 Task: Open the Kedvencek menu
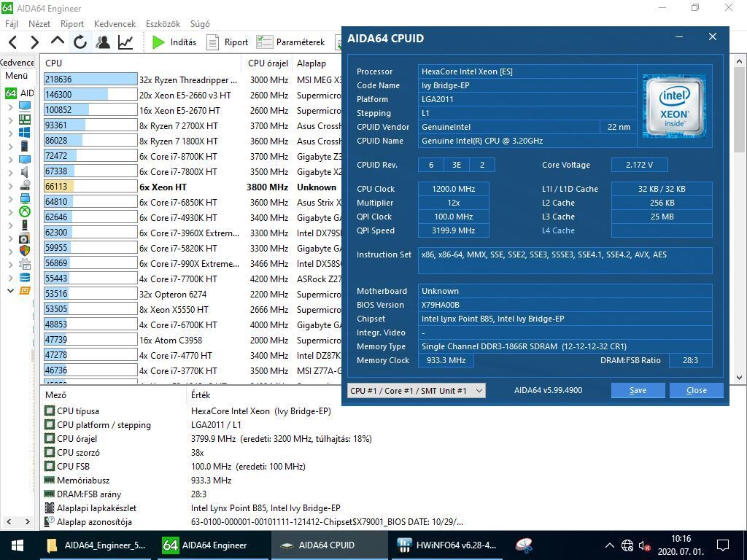[115, 24]
